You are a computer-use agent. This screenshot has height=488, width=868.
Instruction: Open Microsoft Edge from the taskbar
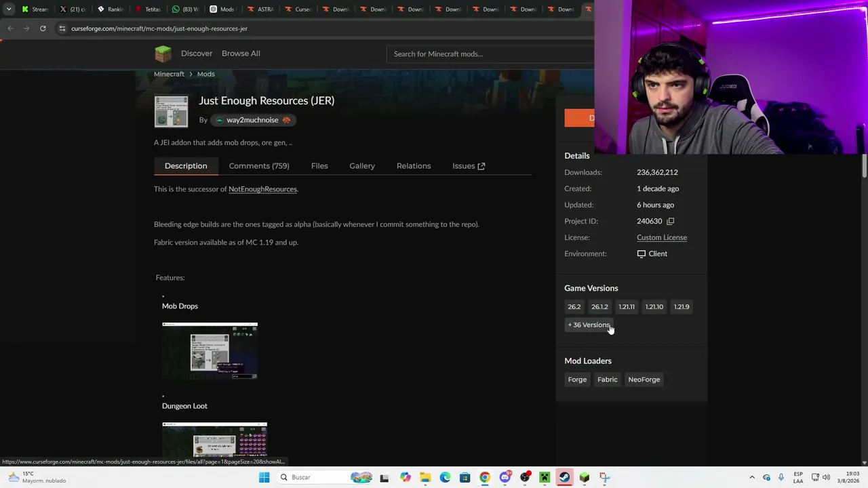pos(445,477)
